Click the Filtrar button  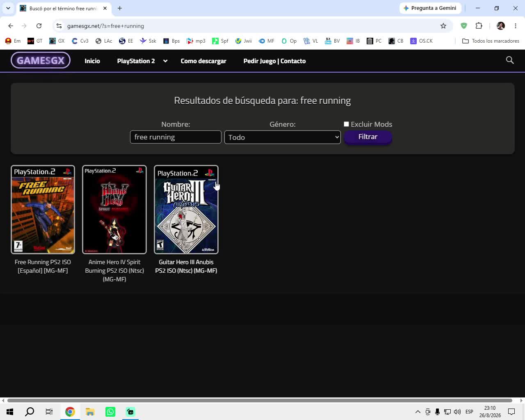coord(368,137)
